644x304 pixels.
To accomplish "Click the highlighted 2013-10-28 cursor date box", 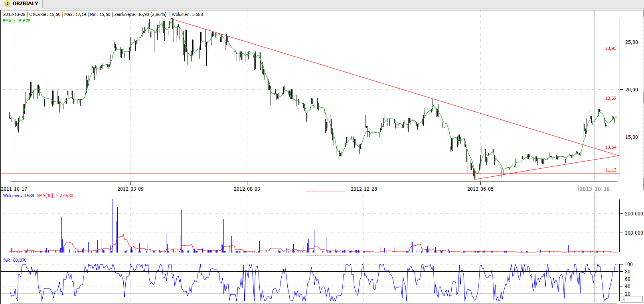I will click(595, 189).
